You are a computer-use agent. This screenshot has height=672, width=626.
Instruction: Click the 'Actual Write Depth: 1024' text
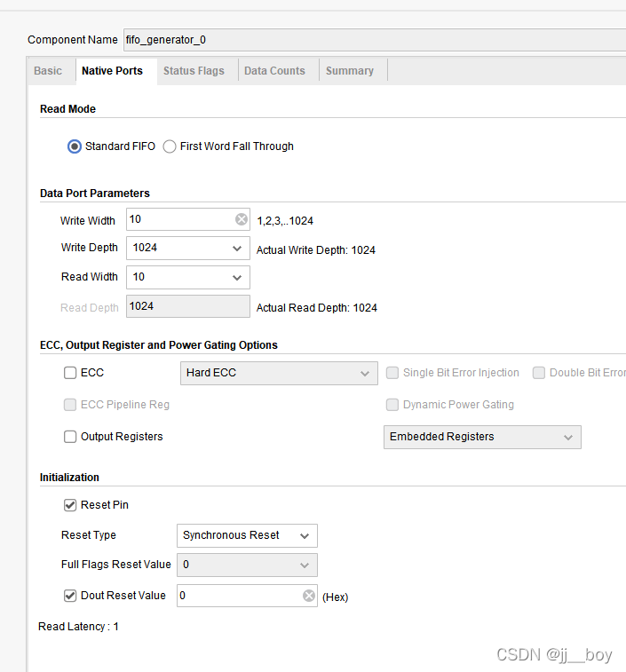[316, 250]
